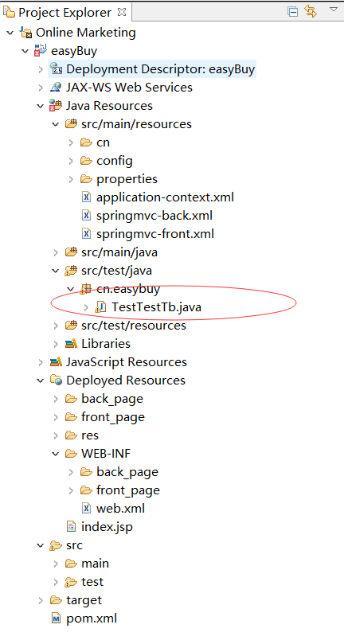Viewport: 344px width, 644px height.
Task: Collapse the Online Marketing working set
Action: (x=10, y=33)
